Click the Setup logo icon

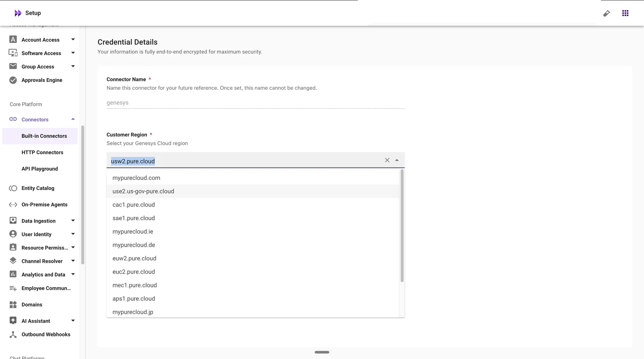18,13
